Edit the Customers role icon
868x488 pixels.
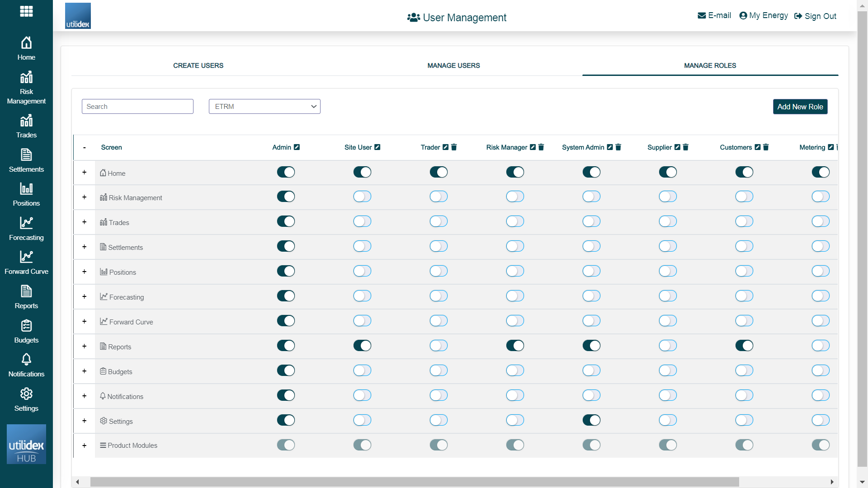pyautogui.click(x=758, y=147)
